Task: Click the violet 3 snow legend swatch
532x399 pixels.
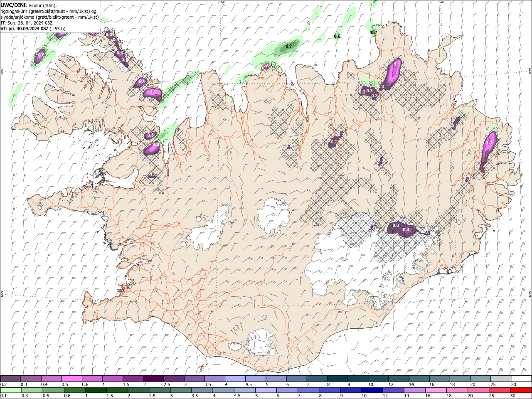Action: 195,379
